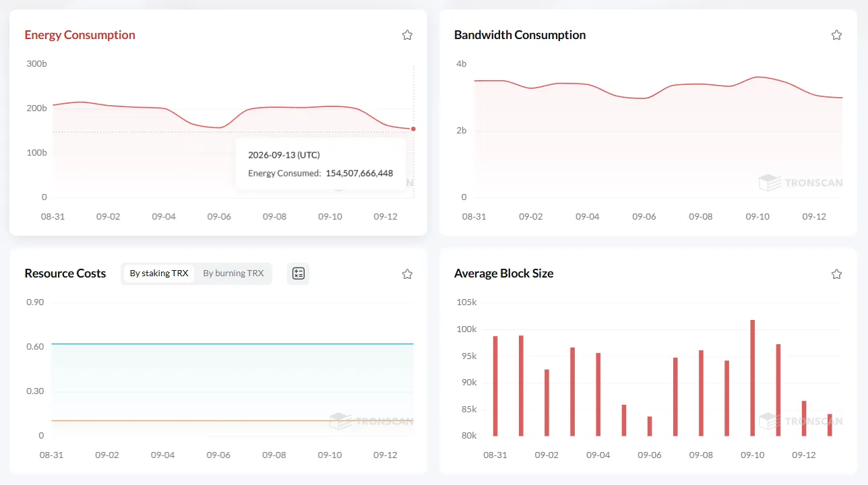
Task: Click the blue 0.60 line in Resource Costs
Action: pos(232,344)
